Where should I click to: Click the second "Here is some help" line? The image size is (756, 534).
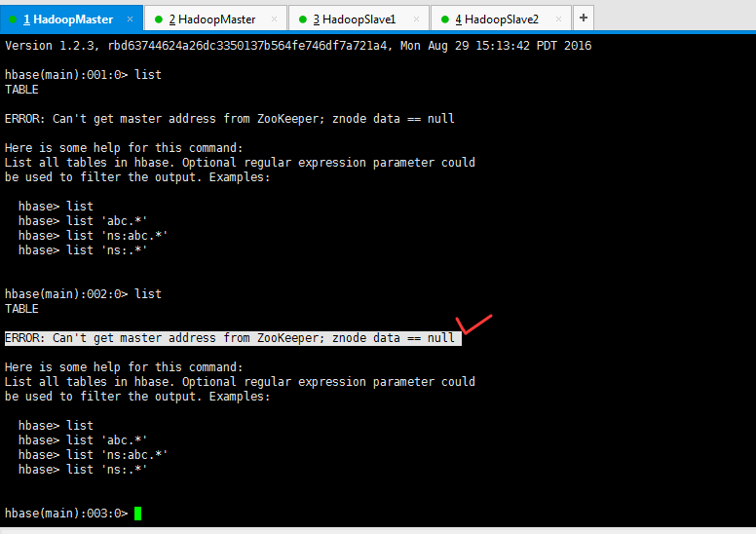click(x=124, y=367)
